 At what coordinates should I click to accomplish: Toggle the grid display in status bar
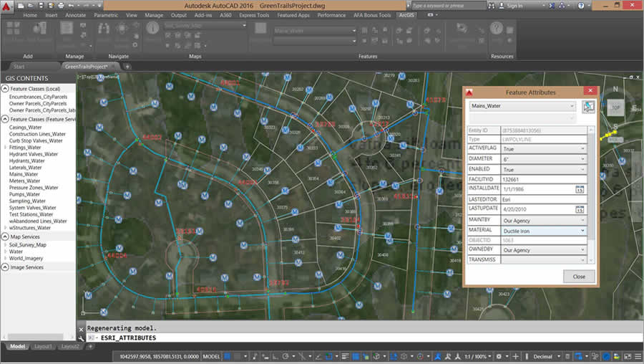tap(228, 356)
